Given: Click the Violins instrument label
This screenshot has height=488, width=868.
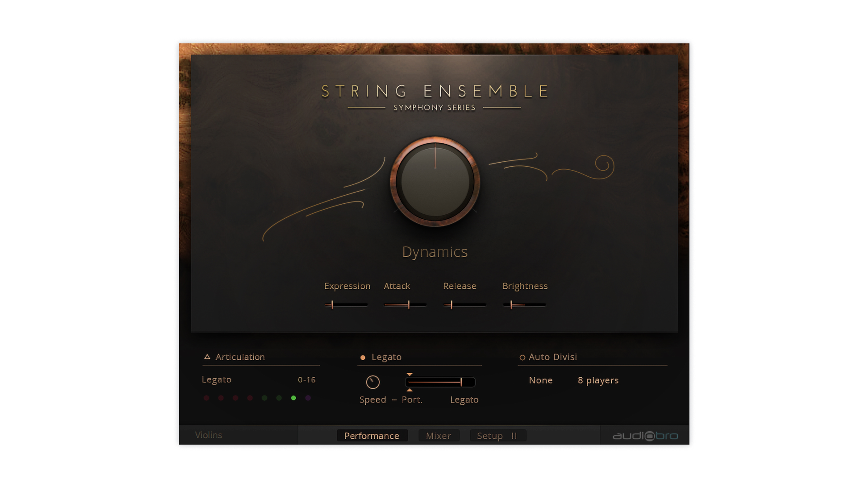Looking at the screenshot, I should [208, 435].
